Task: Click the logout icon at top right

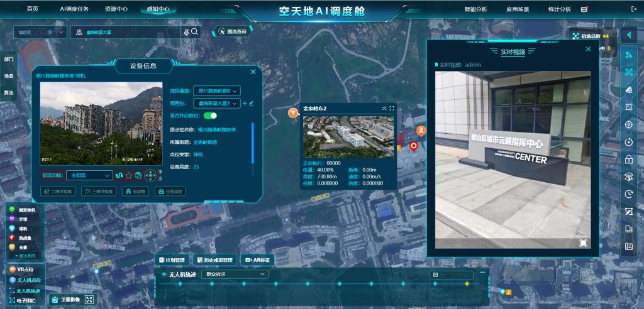Action: 634,9
